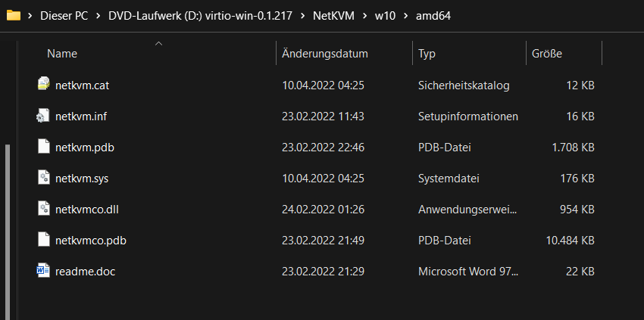The width and height of the screenshot is (644, 320).
Task: Go to Dieser PC in the breadcrumb
Action: point(64,16)
